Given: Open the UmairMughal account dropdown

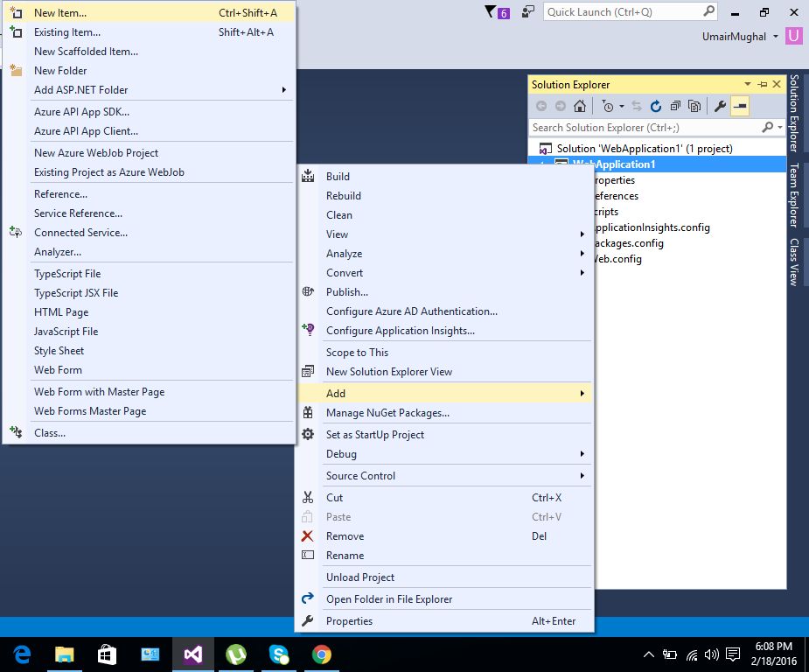Looking at the screenshot, I should pyautogui.click(x=740, y=37).
